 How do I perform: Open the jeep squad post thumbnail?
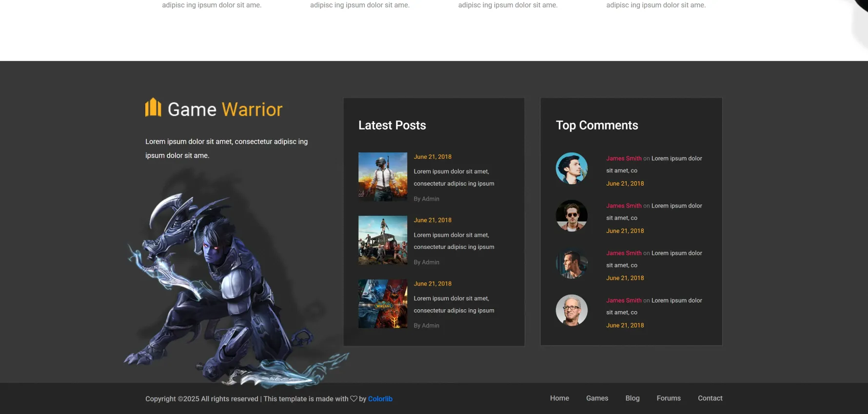pyautogui.click(x=383, y=240)
